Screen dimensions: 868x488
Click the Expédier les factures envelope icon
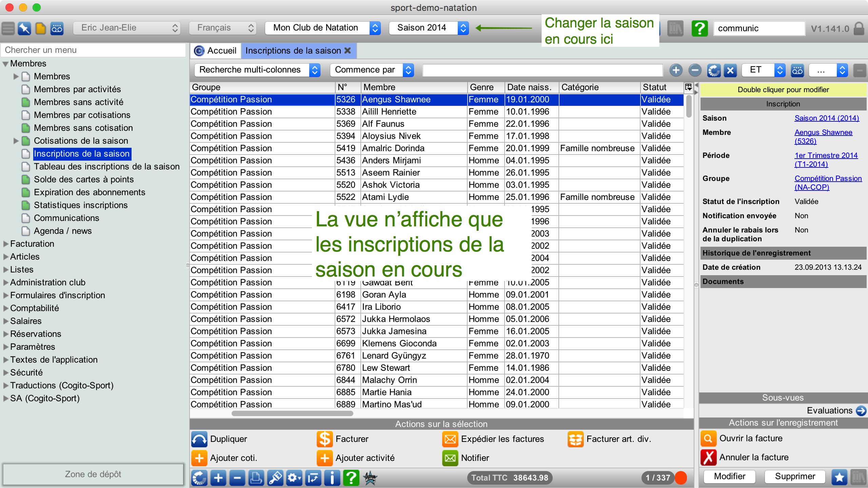click(450, 439)
